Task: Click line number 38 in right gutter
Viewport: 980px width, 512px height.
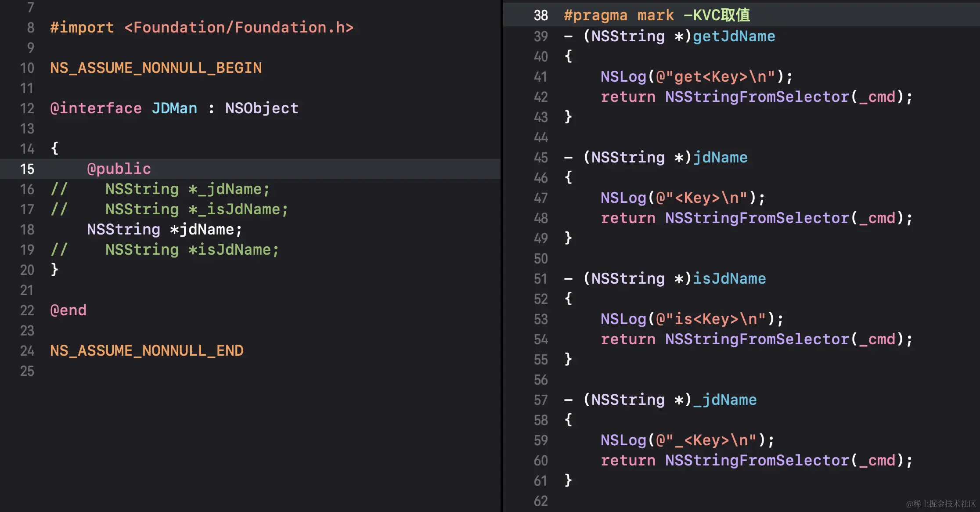Action: click(x=540, y=15)
